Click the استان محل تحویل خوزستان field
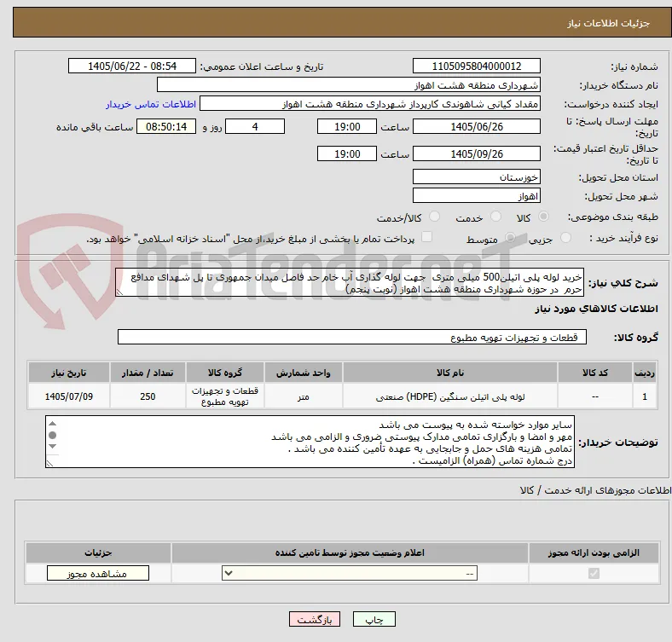Image resolution: width=672 pixels, height=642 pixels. 476,176
